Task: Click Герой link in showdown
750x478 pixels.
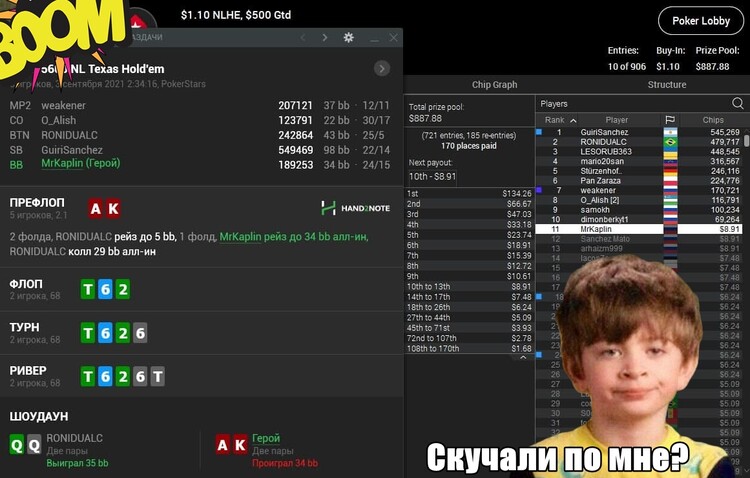Action: (x=266, y=438)
